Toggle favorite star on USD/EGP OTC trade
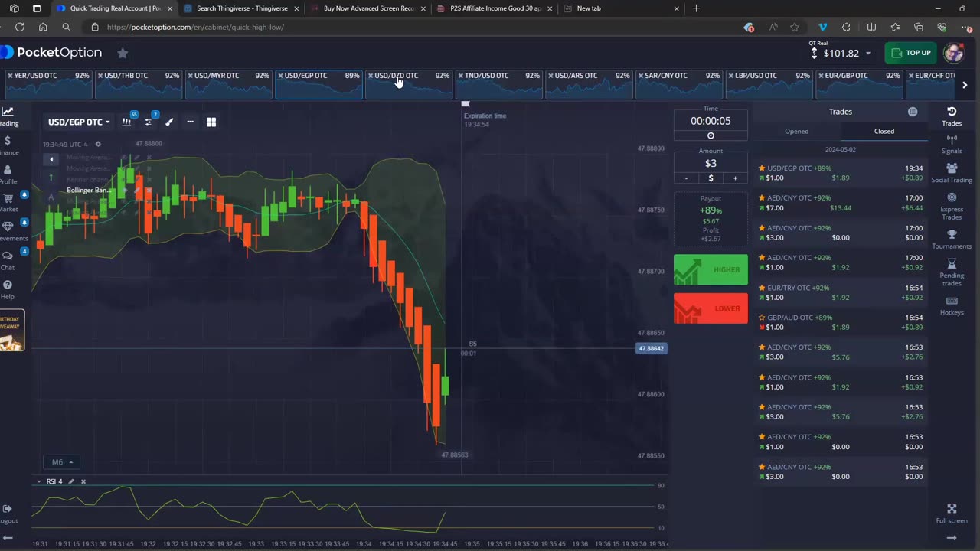 click(x=762, y=168)
